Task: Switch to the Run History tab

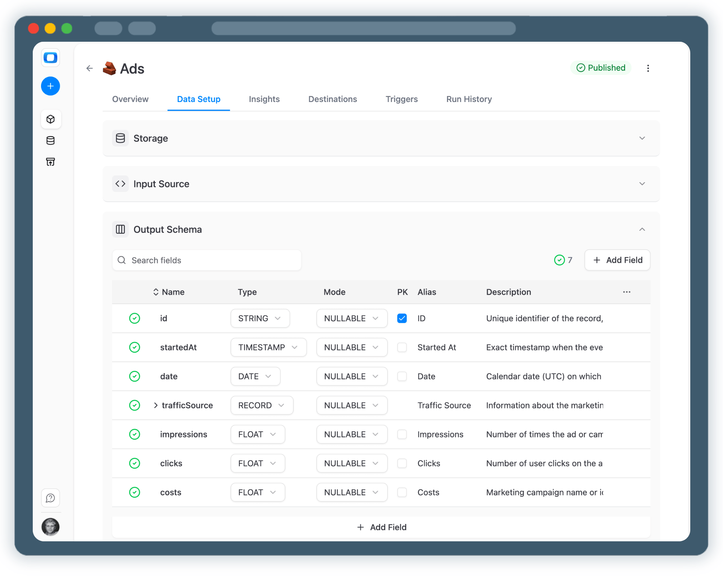Action: pyautogui.click(x=468, y=99)
